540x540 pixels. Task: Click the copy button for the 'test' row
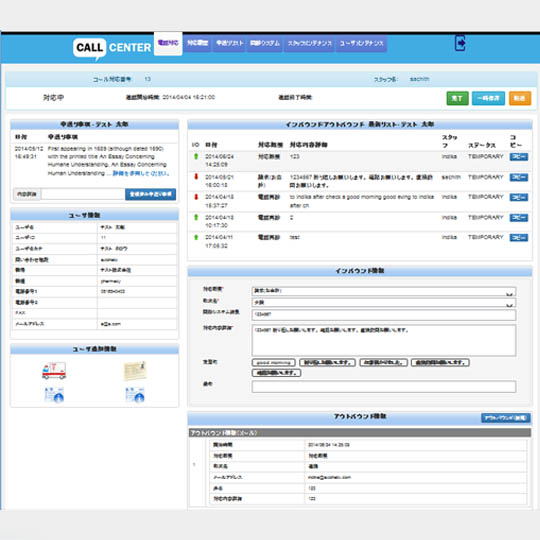coord(519,238)
